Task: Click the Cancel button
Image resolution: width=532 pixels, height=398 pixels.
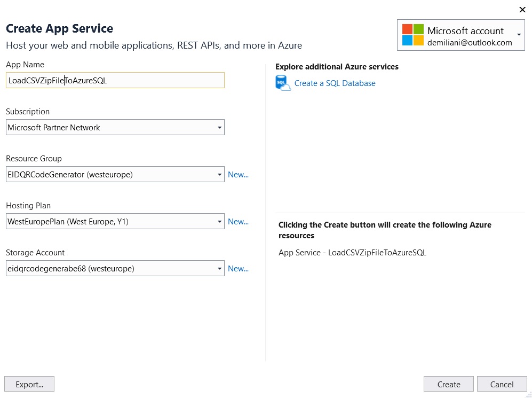Action: tap(502, 384)
